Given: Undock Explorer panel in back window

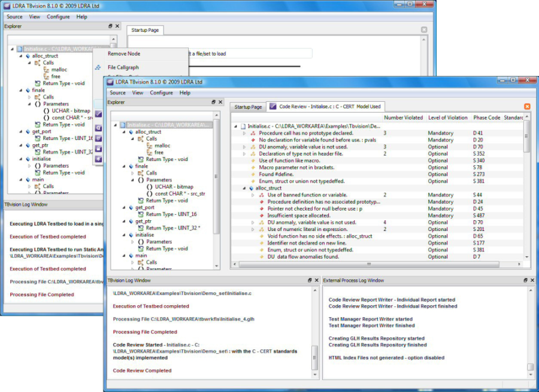Looking at the screenshot, I should (x=110, y=26).
